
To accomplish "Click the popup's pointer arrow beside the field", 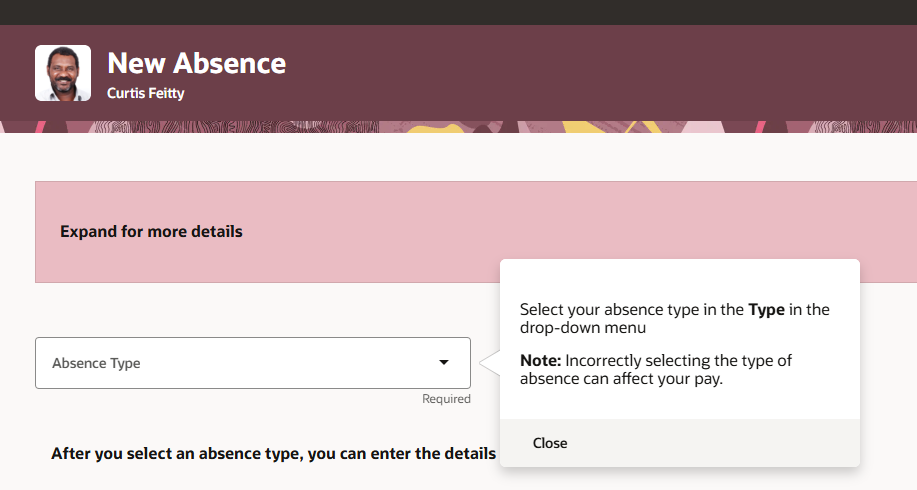I will pyautogui.click(x=488, y=363).
